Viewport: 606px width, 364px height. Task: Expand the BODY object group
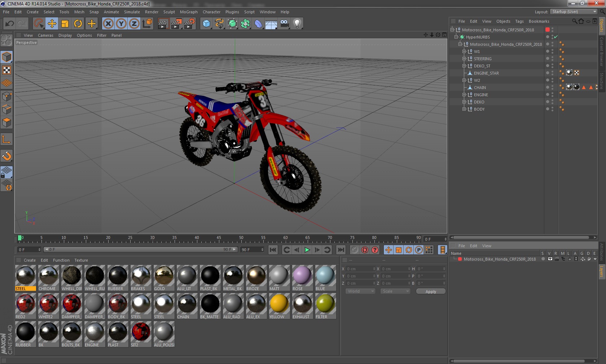(464, 109)
